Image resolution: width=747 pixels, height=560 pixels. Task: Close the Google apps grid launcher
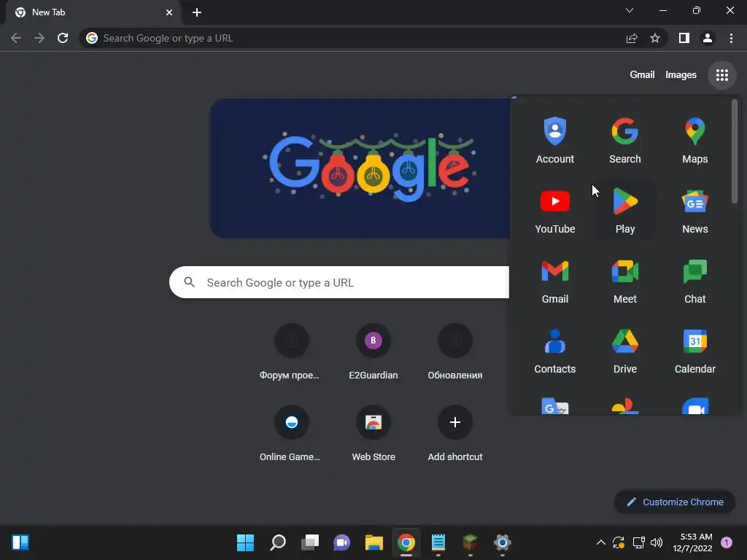(721, 75)
